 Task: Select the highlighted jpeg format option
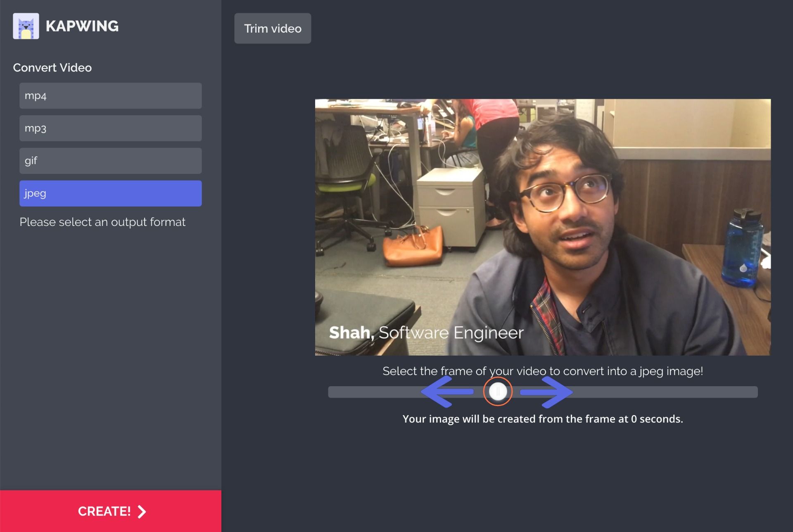[x=110, y=193]
